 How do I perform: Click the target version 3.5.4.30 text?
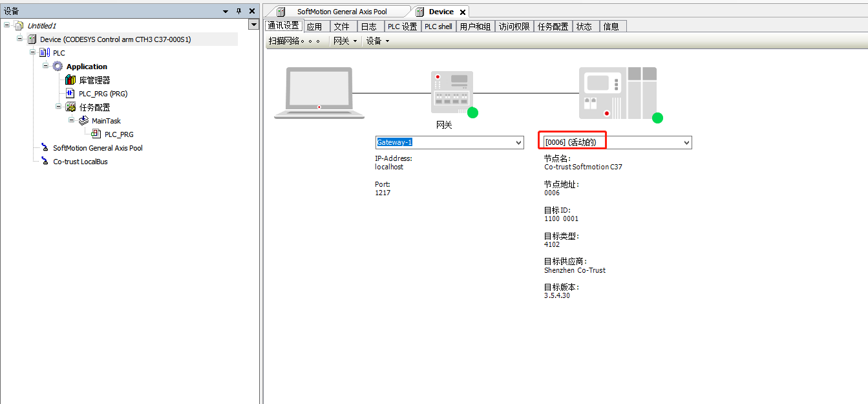point(557,295)
